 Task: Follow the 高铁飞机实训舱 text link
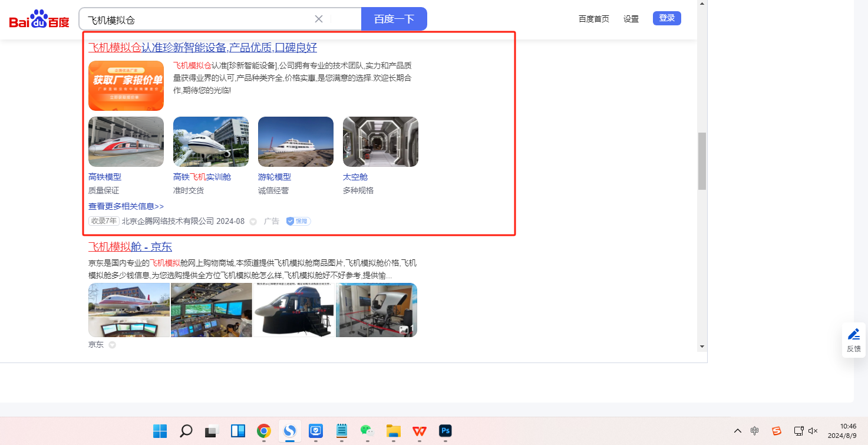pos(202,177)
